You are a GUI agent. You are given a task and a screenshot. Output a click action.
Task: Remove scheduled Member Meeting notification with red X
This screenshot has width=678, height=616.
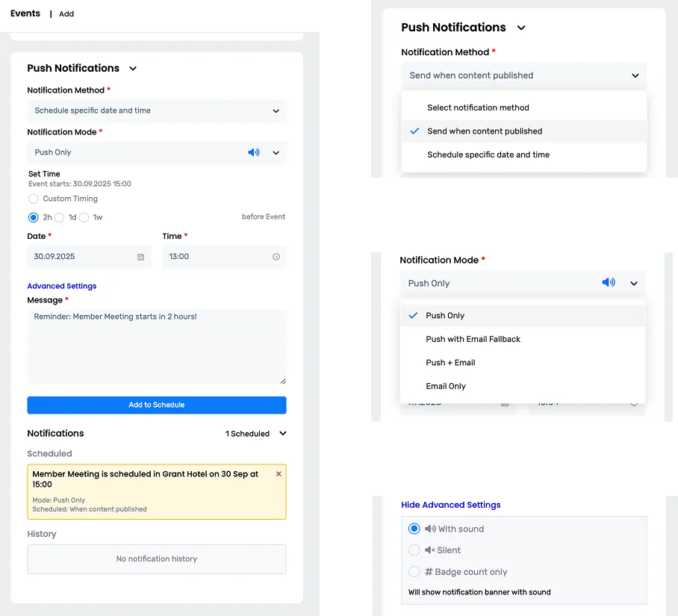click(x=279, y=474)
